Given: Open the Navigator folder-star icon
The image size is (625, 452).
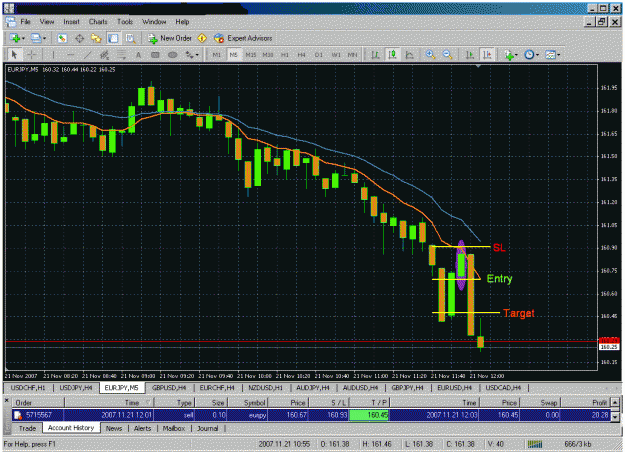Looking at the screenshot, I should 96,38.
